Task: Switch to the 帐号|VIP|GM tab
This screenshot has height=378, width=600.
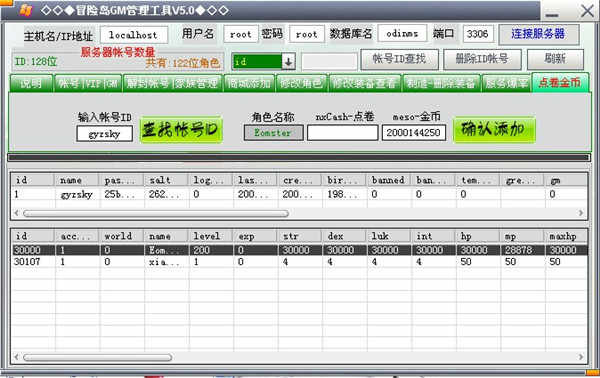Action: 88,83
